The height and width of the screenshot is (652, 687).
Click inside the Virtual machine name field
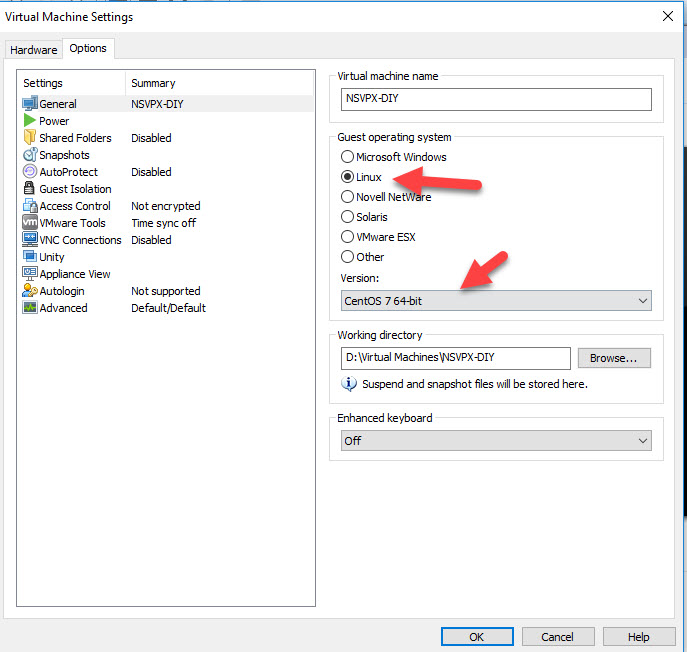tap(496, 99)
